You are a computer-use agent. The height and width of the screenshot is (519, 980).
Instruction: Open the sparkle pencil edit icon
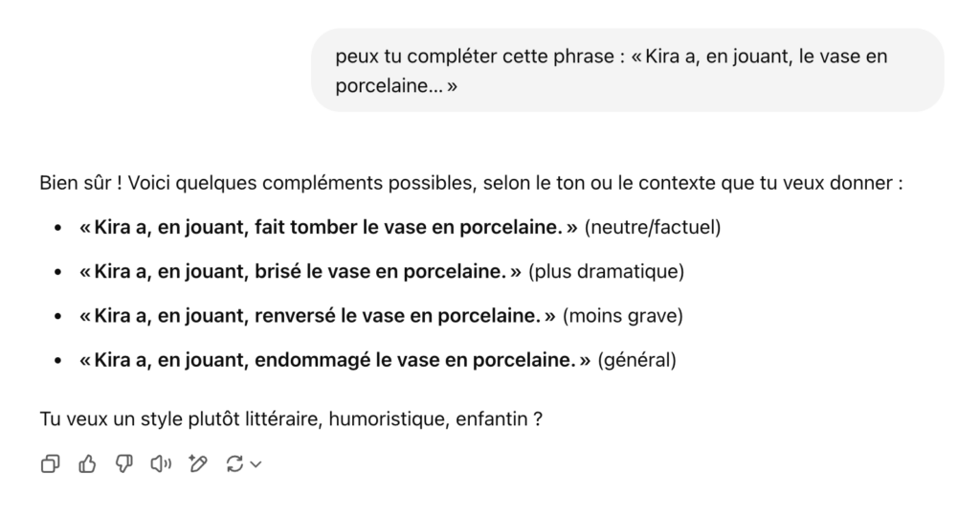point(198,464)
